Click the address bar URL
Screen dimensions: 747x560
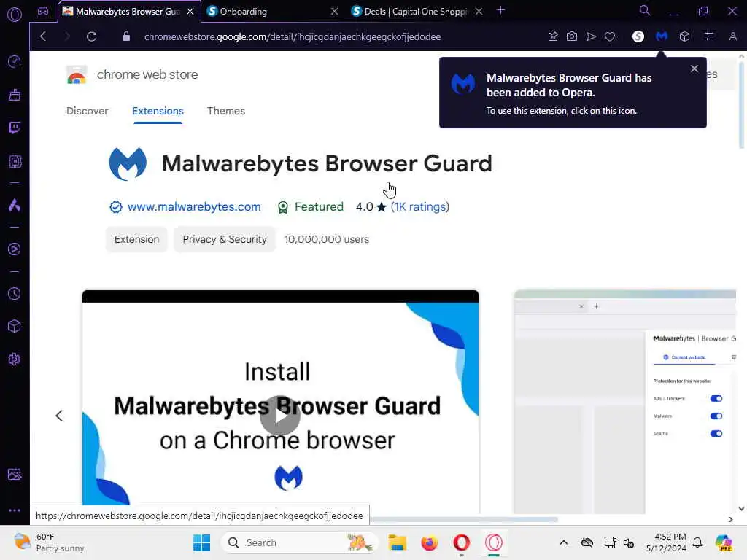(x=292, y=36)
